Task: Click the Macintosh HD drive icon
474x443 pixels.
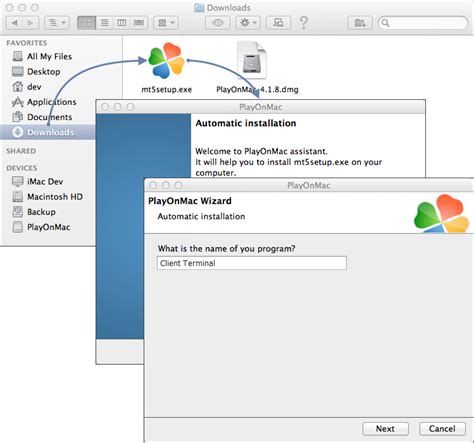Action: (18, 197)
